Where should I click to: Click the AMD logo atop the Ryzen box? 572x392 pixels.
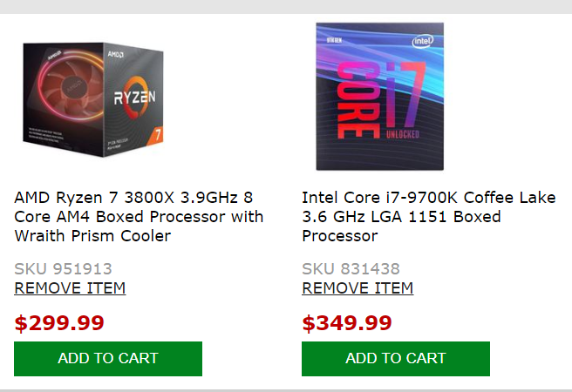click(x=113, y=53)
